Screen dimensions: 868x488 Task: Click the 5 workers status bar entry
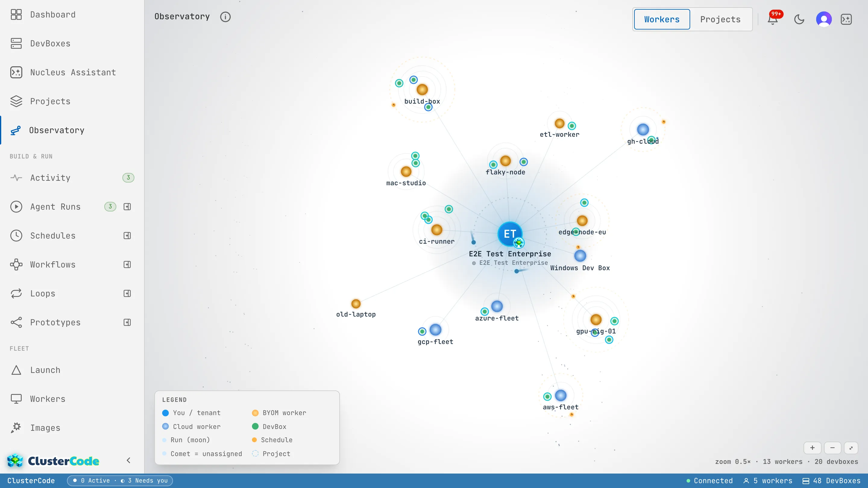tap(768, 480)
